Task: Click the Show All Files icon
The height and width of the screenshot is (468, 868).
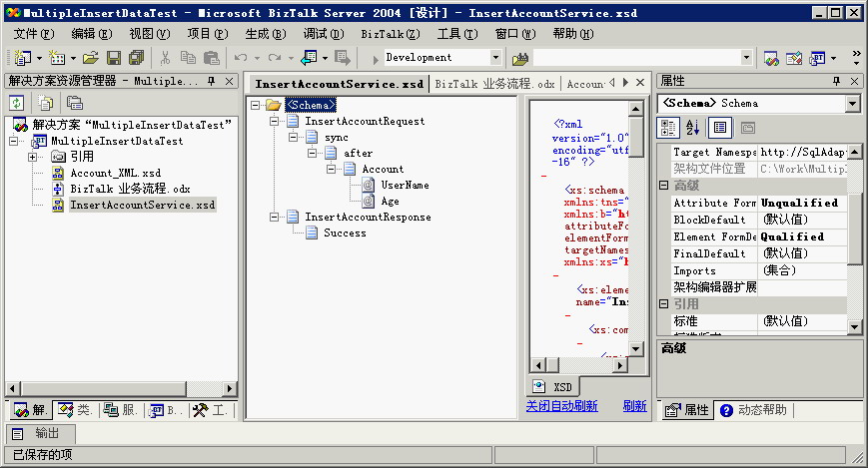Action: (x=45, y=103)
